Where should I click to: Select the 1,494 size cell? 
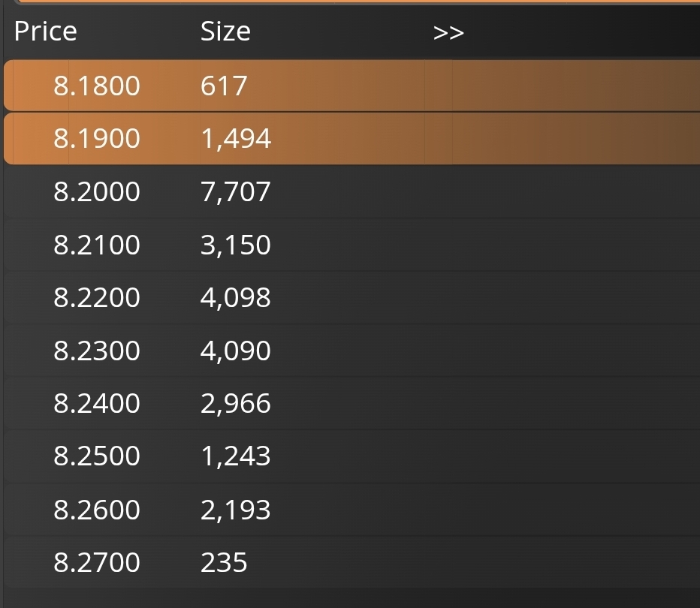pyautogui.click(x=236, y=139)
